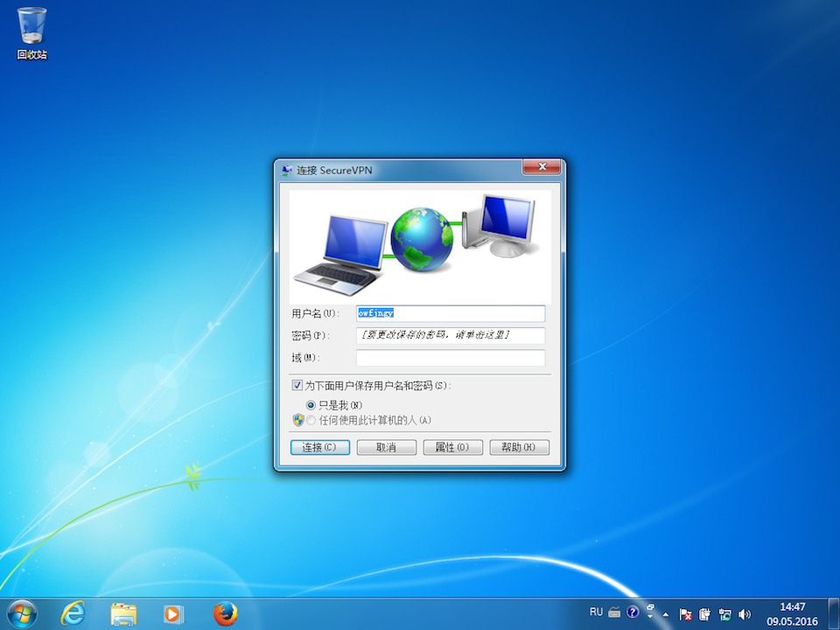Open the Windows Start menu
Viewport: 840px width, 630px height.
[x=22, y=613]
